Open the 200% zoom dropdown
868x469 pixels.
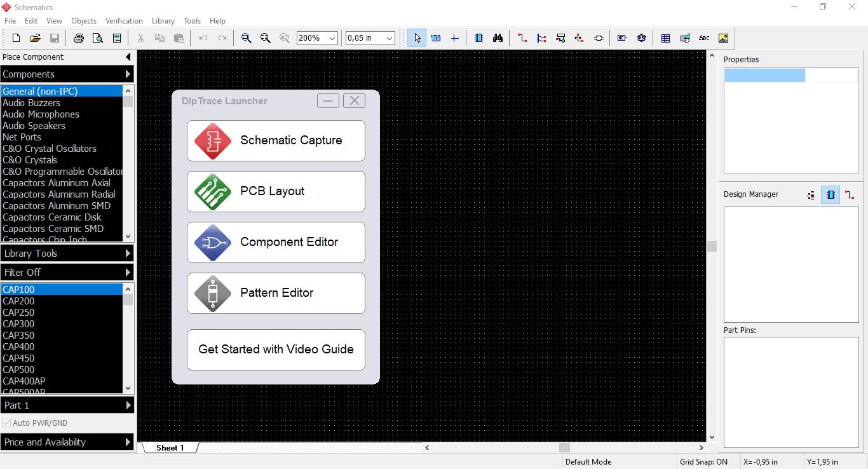332,38
